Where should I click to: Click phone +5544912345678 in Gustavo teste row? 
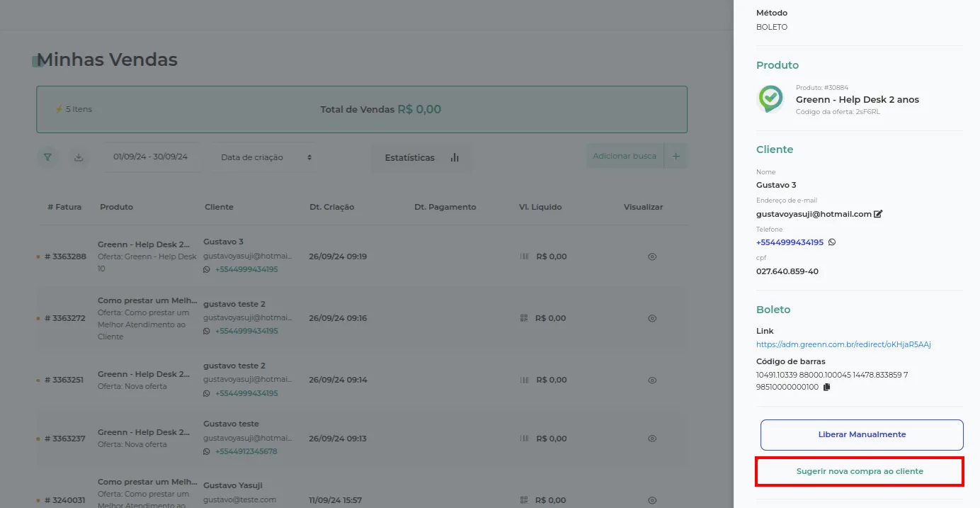pyautogui.click(x=246, y=451)
